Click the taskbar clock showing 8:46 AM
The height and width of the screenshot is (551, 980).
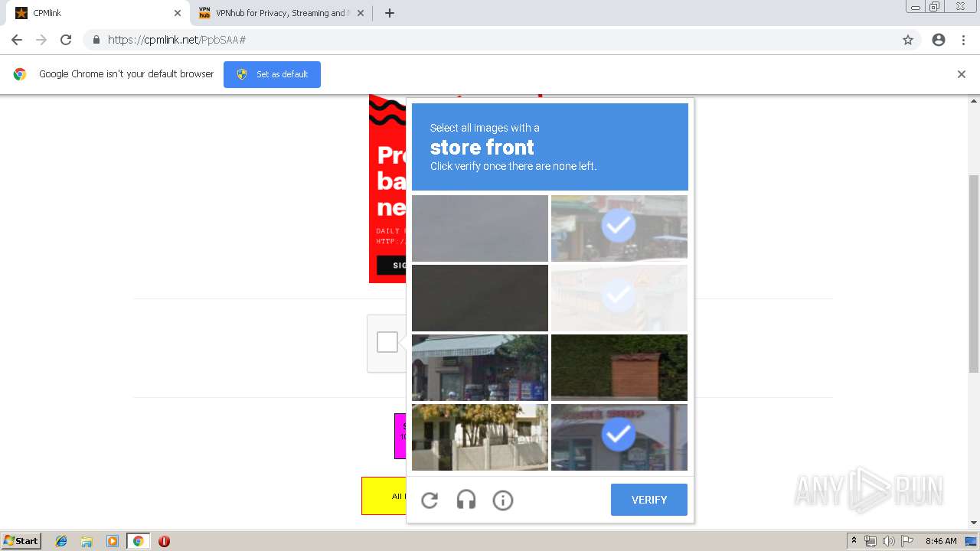[x=941, y=541]
